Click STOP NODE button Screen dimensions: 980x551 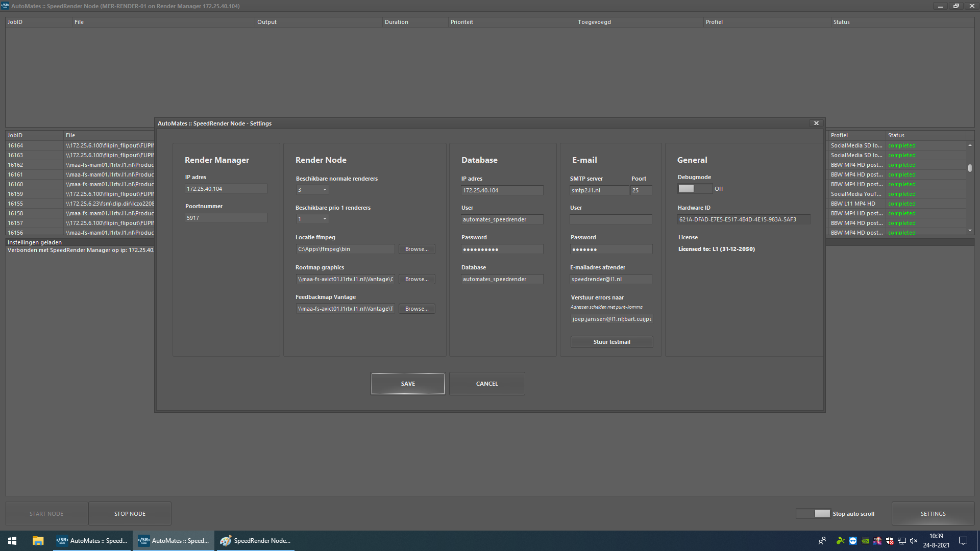pos(130,514)
